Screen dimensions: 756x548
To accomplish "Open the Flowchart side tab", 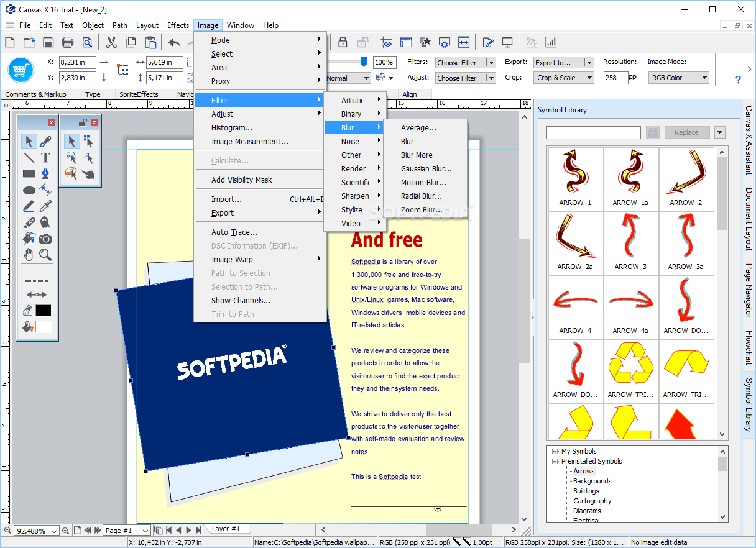I will [749, 348].
